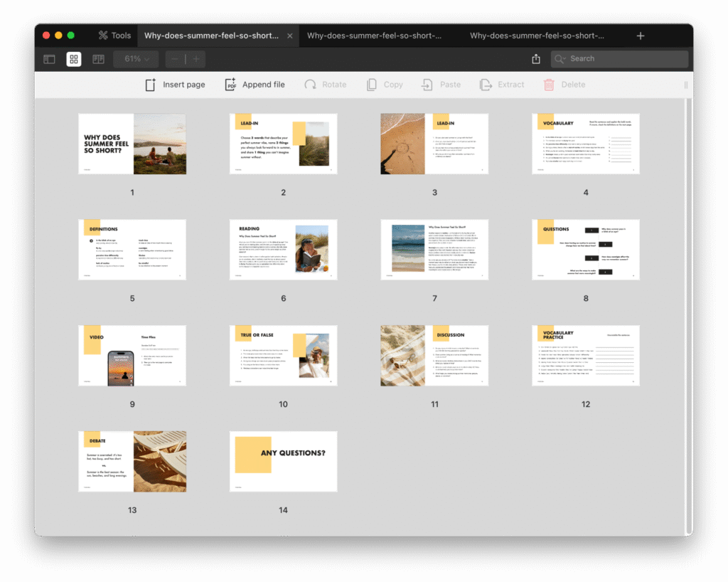Select the 'Any Questions?' page 14 thumbnail
728x582 pixels.
pyautogui.click(x=283, y=461)
